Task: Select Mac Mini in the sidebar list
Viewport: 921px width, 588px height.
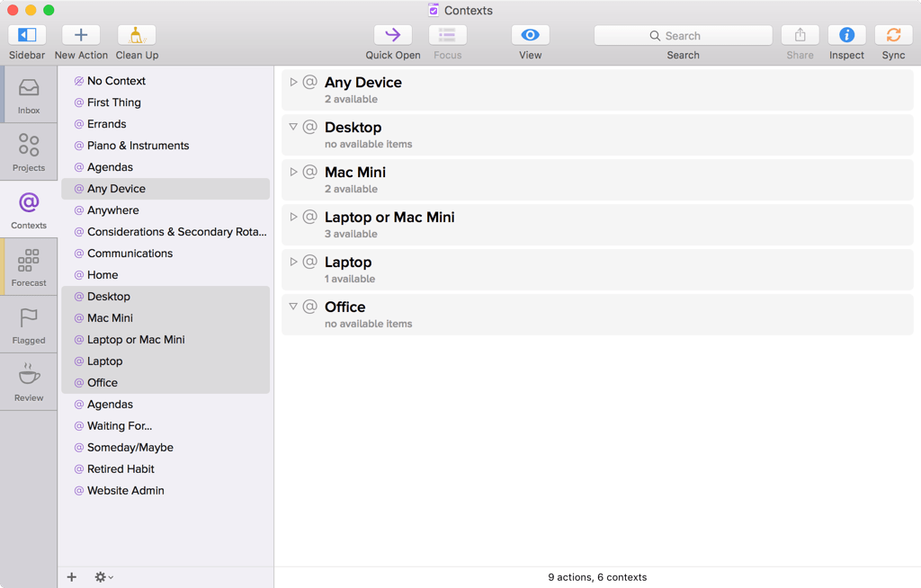Action: [165, 318]
